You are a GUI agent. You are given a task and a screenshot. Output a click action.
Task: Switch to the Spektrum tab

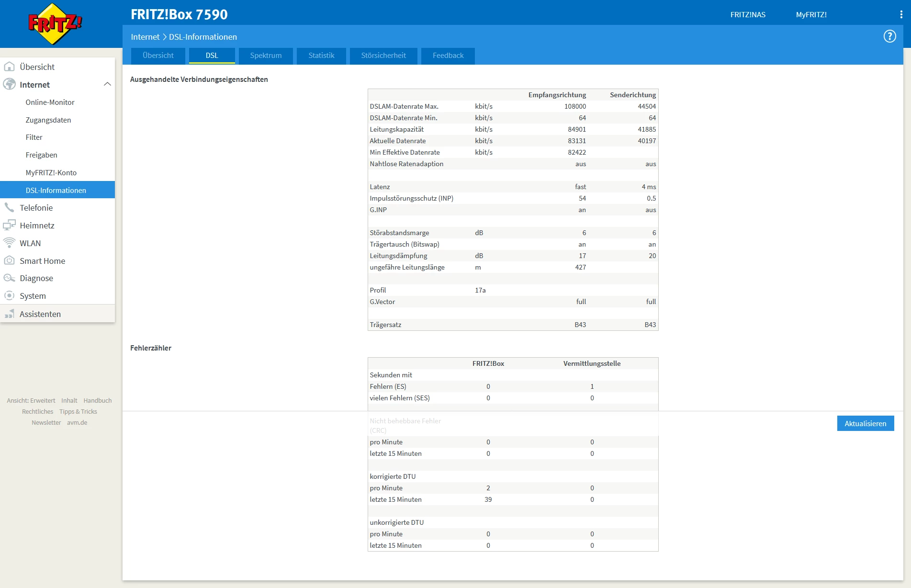pyautogui.click(x=266, y=56)
